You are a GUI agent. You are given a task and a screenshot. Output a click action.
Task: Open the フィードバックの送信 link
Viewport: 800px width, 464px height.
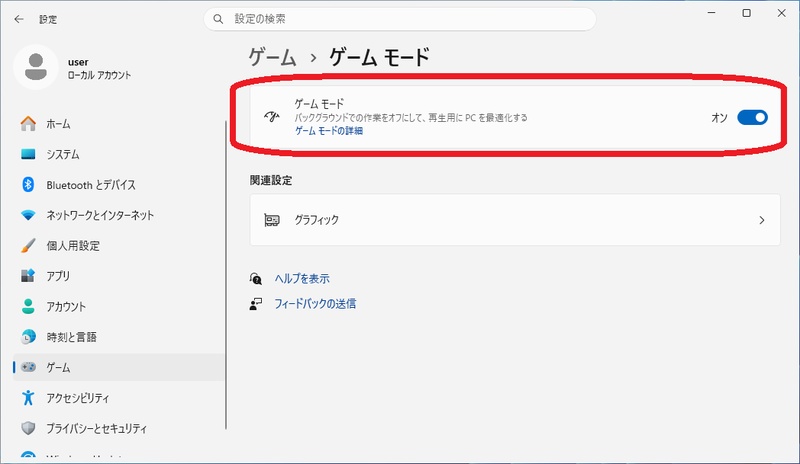click(x=315, y=304)
